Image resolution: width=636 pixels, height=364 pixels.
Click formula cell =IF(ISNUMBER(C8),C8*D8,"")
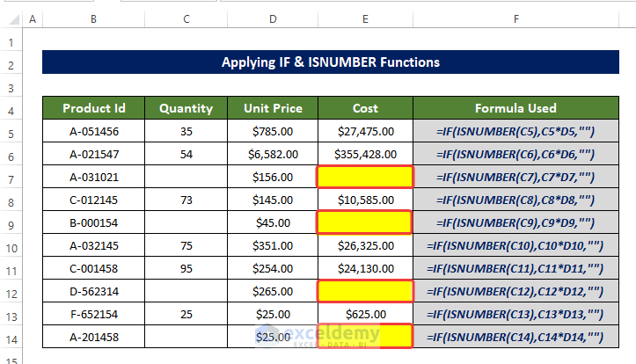coord(516,200)
